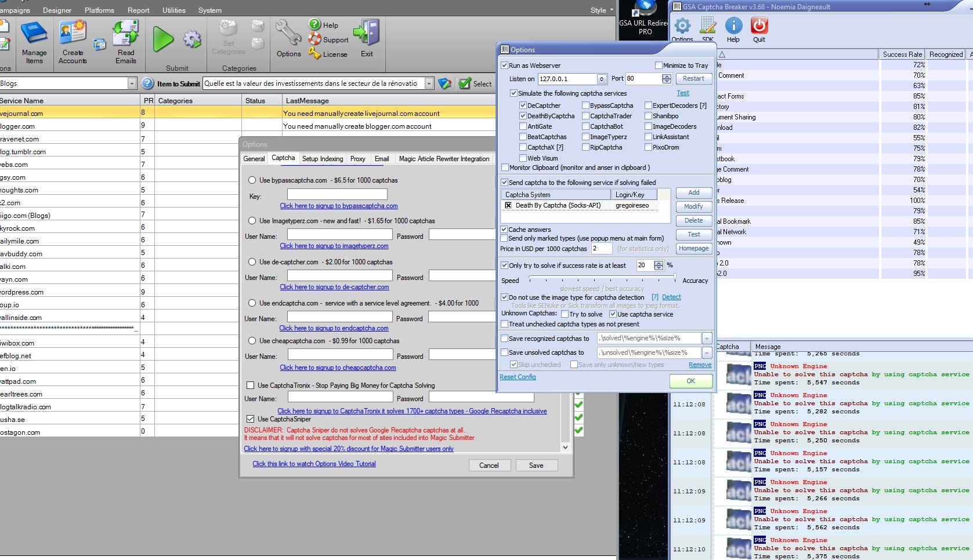Screen dimensions: 973x560
Task: Click Restart webserver button
Action: [693, 79]
